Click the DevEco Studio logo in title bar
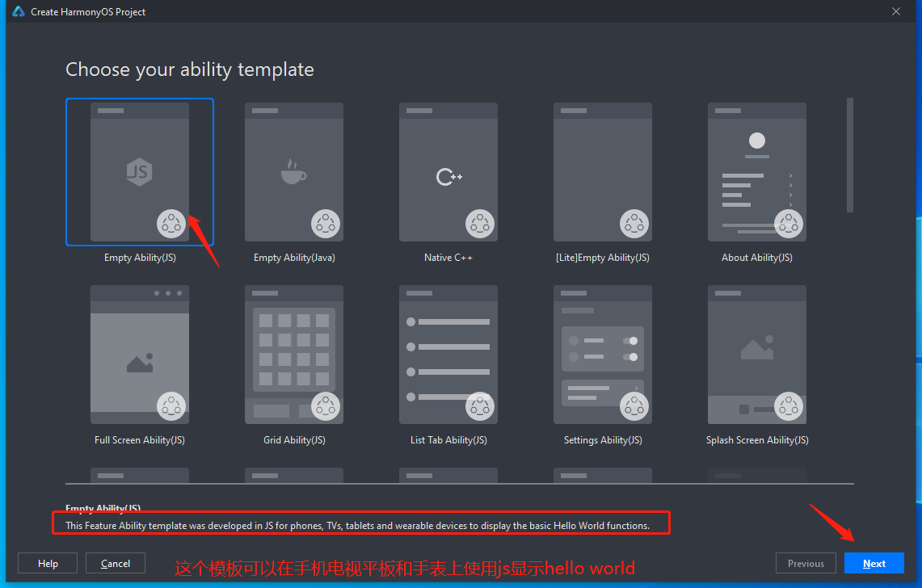The height and width of the screenshot is (588, 922). [19, 12]
